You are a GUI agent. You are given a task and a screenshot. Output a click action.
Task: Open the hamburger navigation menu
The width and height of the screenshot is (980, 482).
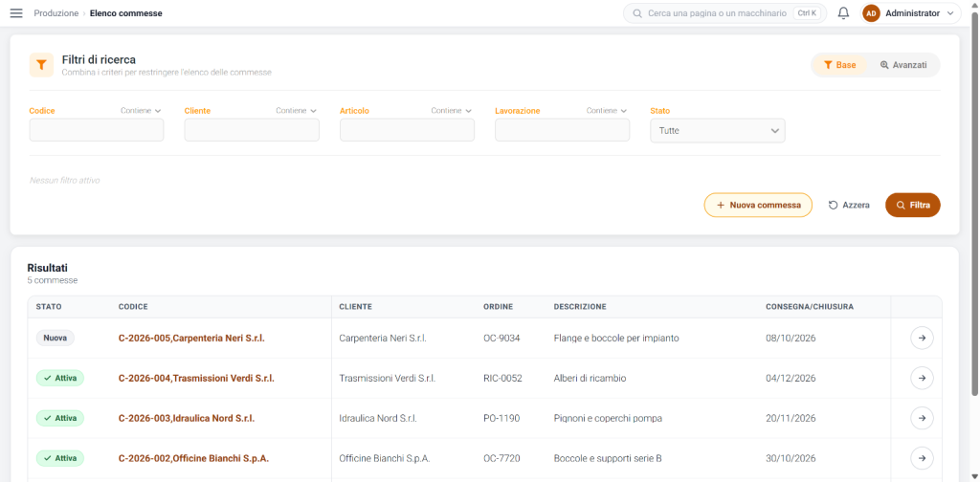coord(16,13)
